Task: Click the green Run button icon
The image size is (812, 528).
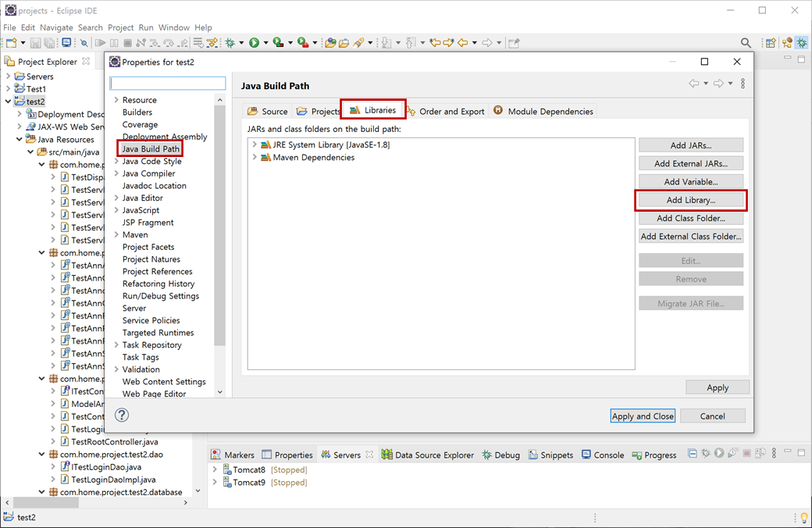Action: 255,43
